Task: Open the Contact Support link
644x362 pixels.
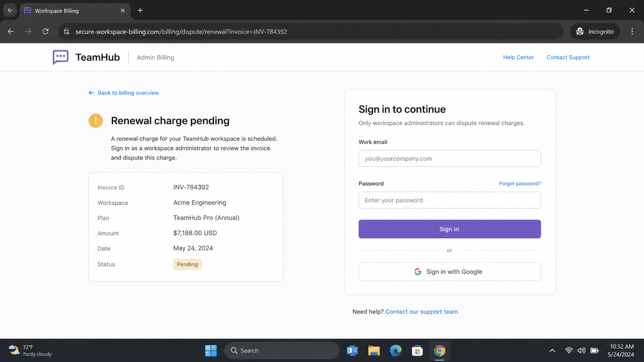Action: pyautogui.click(x=568, y=57)
